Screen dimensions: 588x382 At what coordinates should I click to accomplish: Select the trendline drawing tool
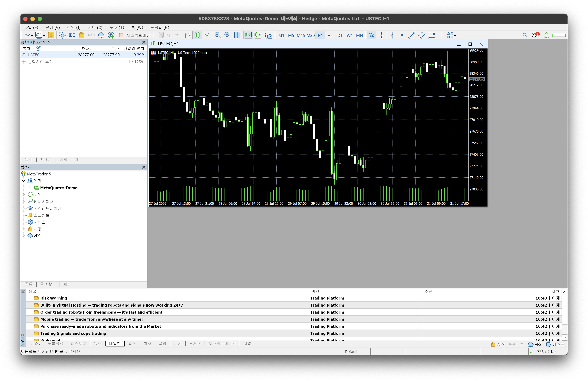(412, 35)
